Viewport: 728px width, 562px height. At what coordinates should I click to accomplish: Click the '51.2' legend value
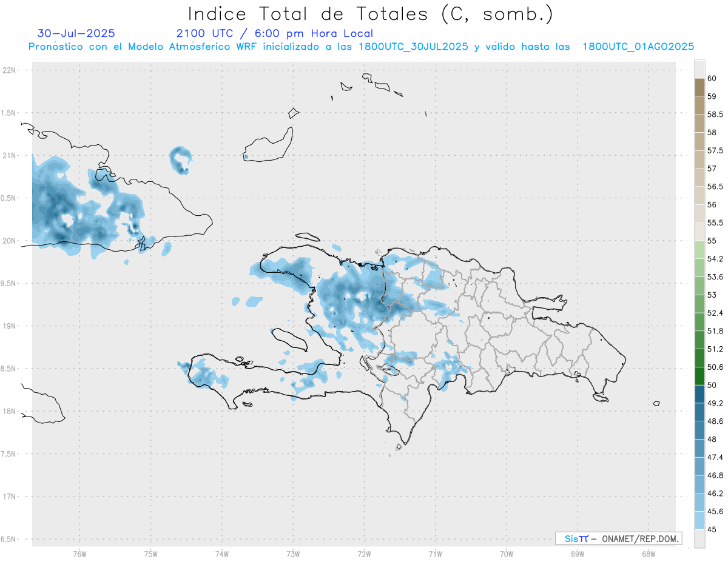point(715,349)
